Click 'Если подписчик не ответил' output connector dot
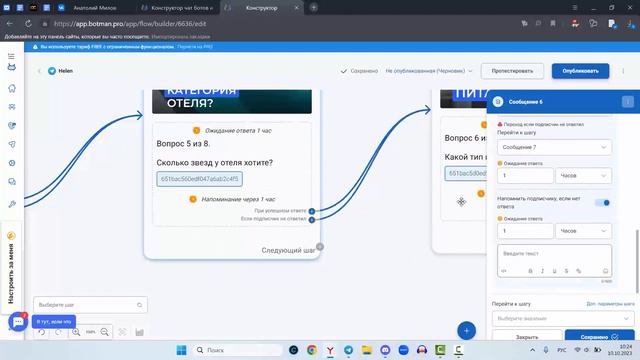This screenshot has height=360, width=640. [x=312, y=220]
